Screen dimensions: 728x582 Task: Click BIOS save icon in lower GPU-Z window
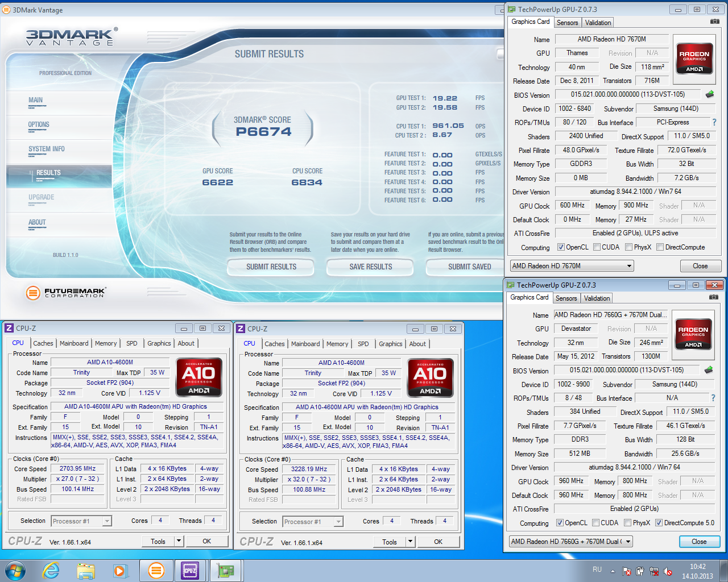coord(708,370)
